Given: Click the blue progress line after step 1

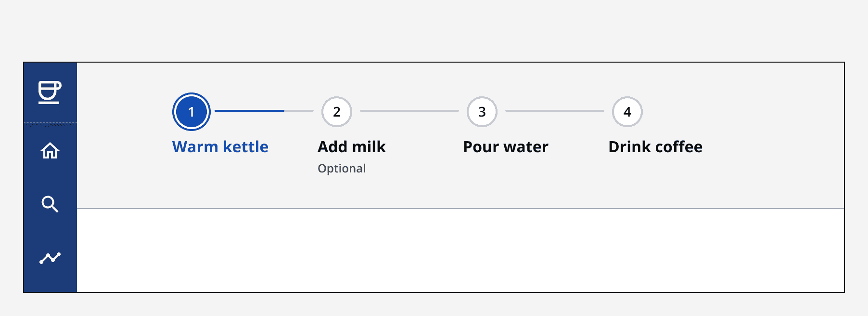Looking at the screenshot, I should pyautogui.click(x=250, y=111).
